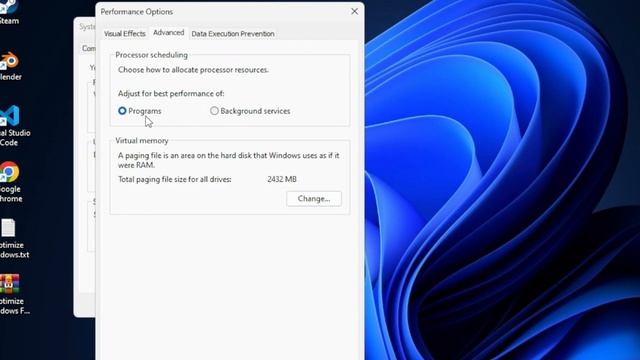The width and height of the screenshot is (640, 360).
Task: Open the Data Execution Prevention tab
Action: pos(233,33)
